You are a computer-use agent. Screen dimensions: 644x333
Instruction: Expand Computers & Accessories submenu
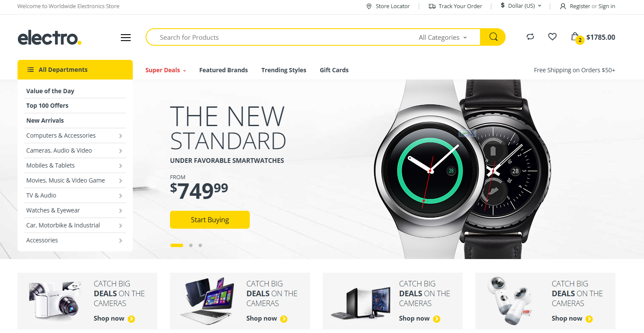pyautogui.click(x=120, y=136)
